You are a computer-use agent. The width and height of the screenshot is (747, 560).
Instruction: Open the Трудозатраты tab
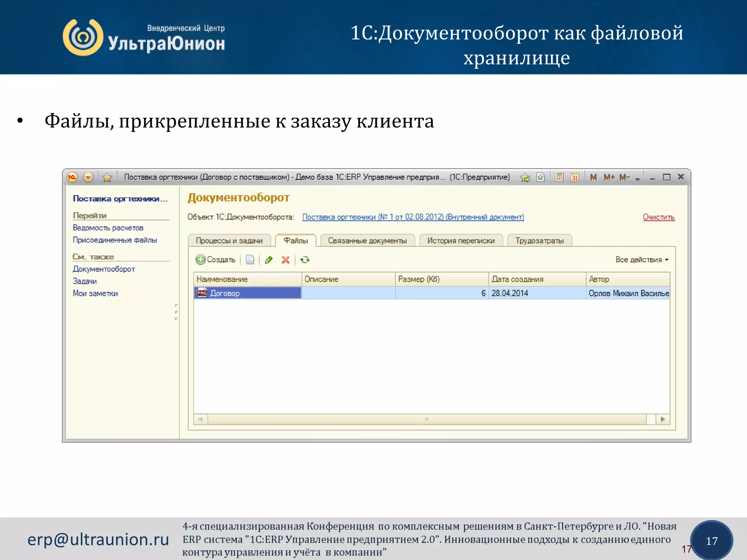[x=539, y=241]
